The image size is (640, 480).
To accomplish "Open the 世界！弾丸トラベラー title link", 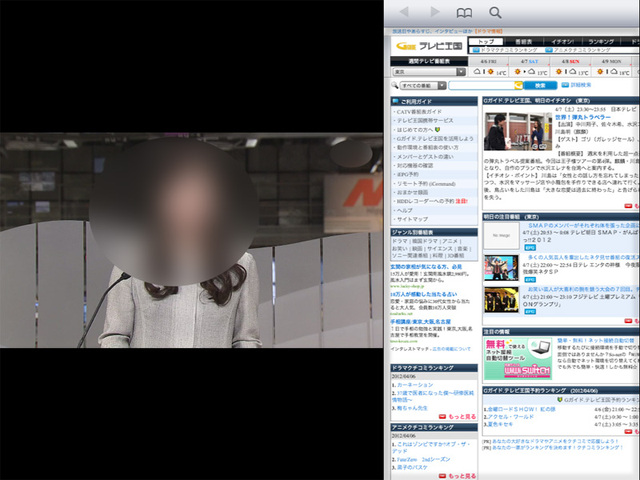I will click(x=582, y=117).
